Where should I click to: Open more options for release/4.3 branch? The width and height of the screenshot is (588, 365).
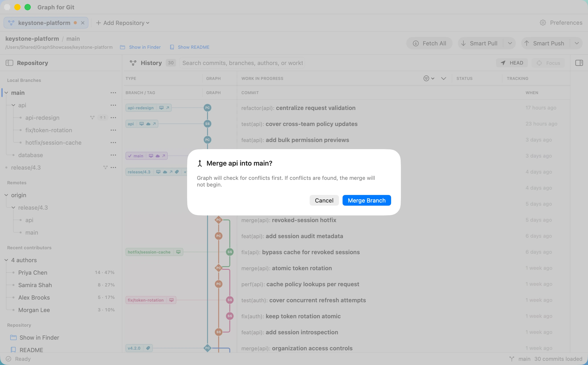[113, 168]
